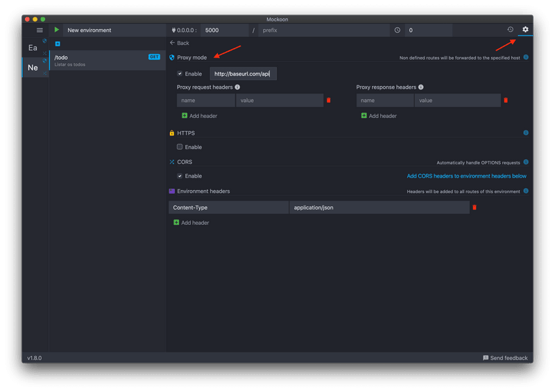Screen dimensions: 555x392
Task: Edit the port field showing 5000
Action: (x=224, y=30)
